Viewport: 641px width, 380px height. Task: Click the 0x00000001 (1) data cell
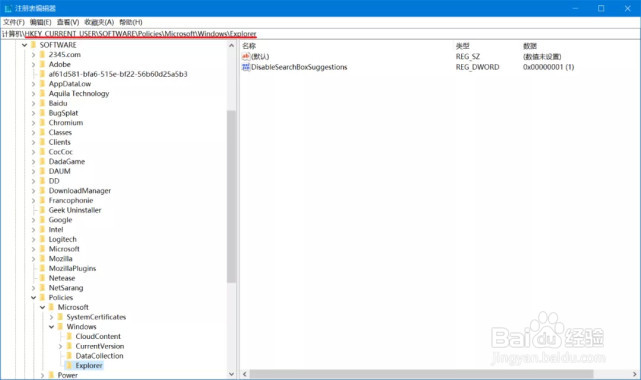pos(548,67)
